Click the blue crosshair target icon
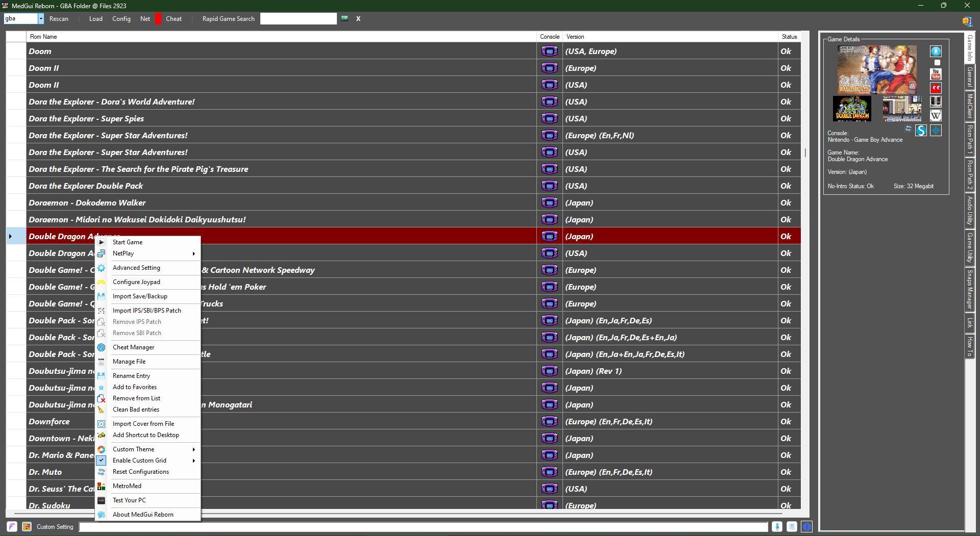Viewport: 980px width, 536px height. point(936,131)
